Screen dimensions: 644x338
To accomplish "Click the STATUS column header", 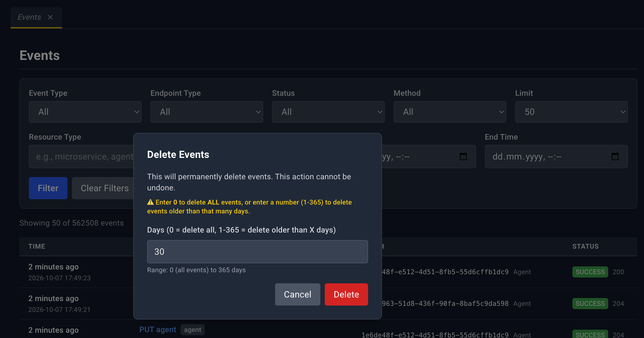I will (x=585, y=246).
